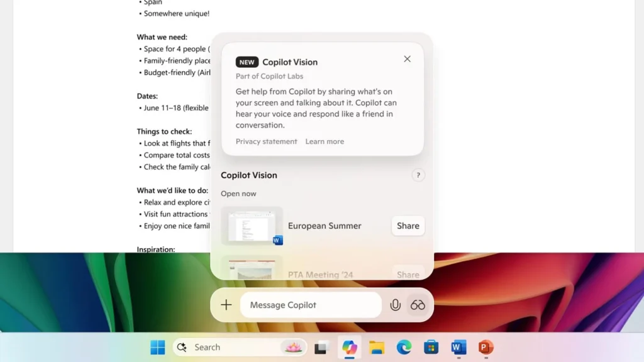This screenshot has height=362, width=644.
Task: Open File Explorer from the taskbar
Action: point(377,347)
